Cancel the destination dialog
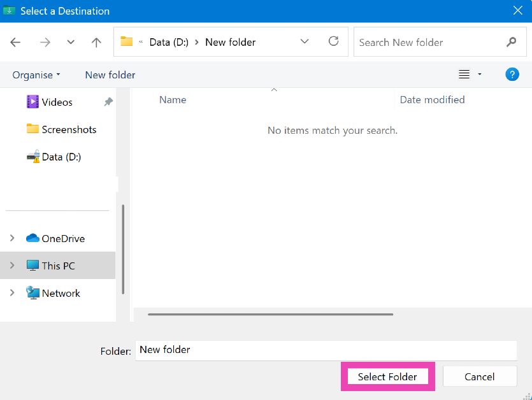The height and width of the screenshot is (400, 532). pyautogui.click(x=479, y=376)
